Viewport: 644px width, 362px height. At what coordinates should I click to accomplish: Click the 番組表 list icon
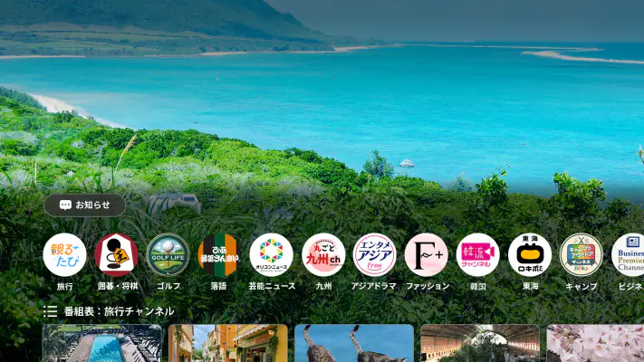point(50,311)
